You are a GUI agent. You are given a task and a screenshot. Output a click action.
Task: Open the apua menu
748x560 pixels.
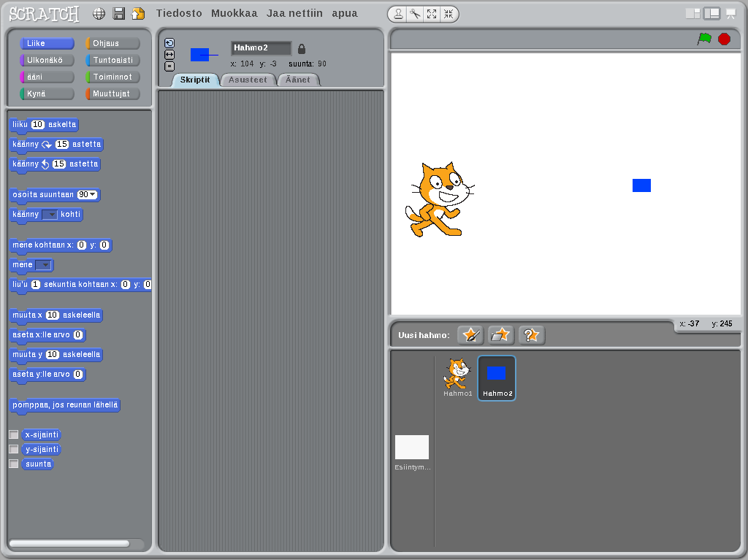tap(345, 13)
